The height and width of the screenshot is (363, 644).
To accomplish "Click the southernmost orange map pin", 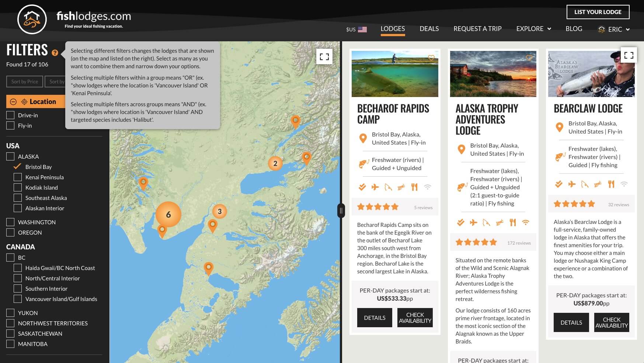I will tap(208, 269).
